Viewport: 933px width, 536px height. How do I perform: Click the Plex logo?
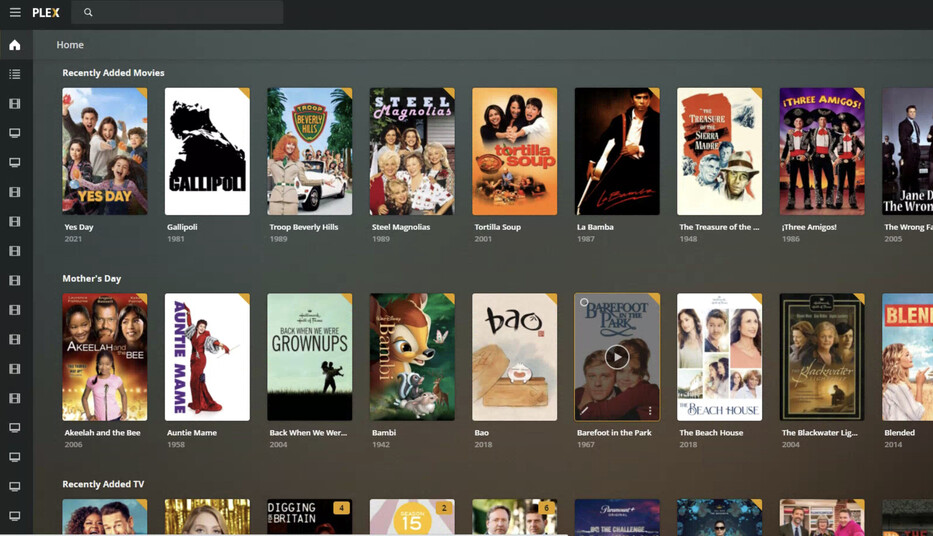[46, 12]
